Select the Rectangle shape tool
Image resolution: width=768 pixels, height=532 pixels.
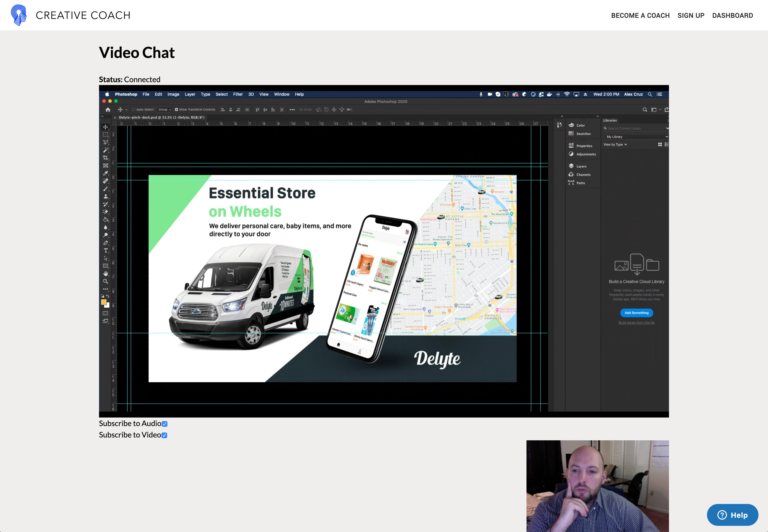pos(105,266)
